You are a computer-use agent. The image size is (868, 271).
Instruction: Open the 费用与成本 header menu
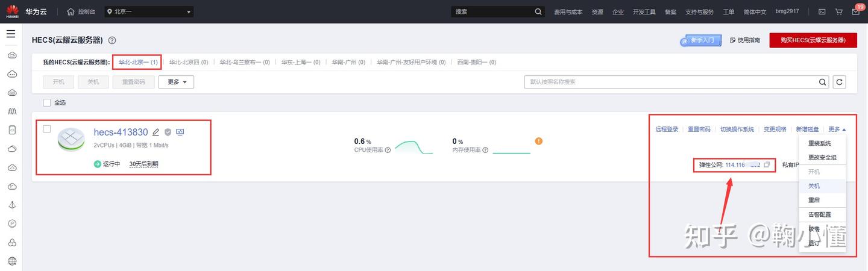[568, 11]
